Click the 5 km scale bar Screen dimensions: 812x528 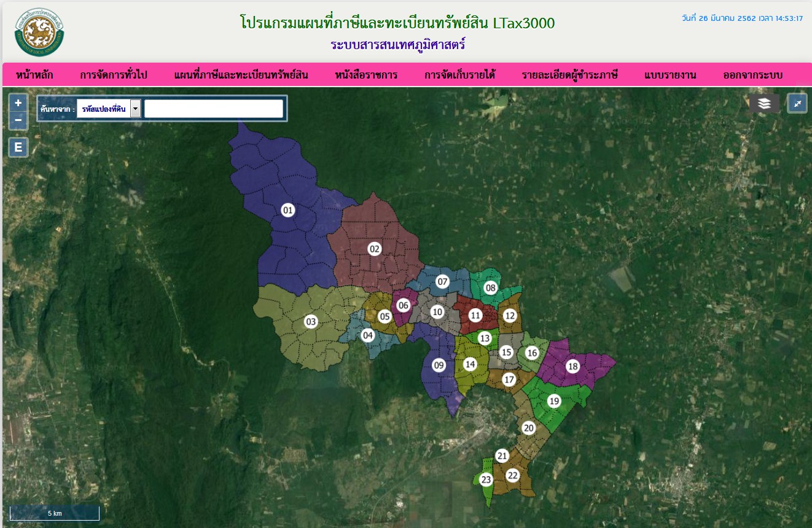[x=55, y=513]
